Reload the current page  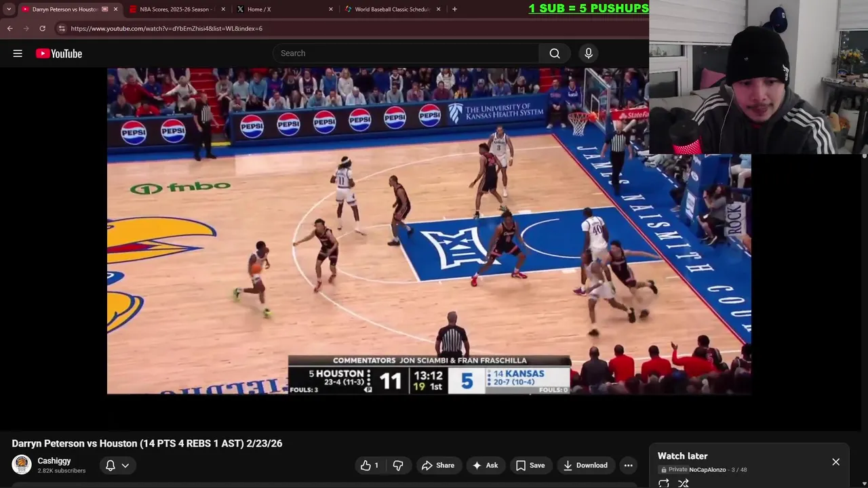[x=43, y=28]
